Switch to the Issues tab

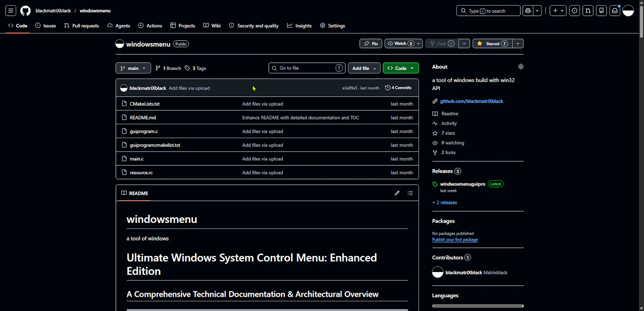tap(45, 26)
